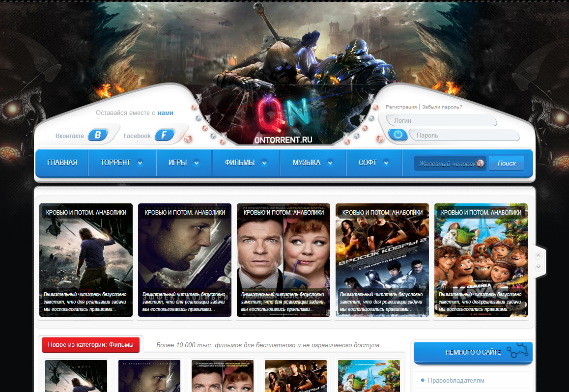This screenshot has width=569, height=392.
Task: Click the Более 10 000 тыс. фильмов description text
Action: (x=273, y=345)
